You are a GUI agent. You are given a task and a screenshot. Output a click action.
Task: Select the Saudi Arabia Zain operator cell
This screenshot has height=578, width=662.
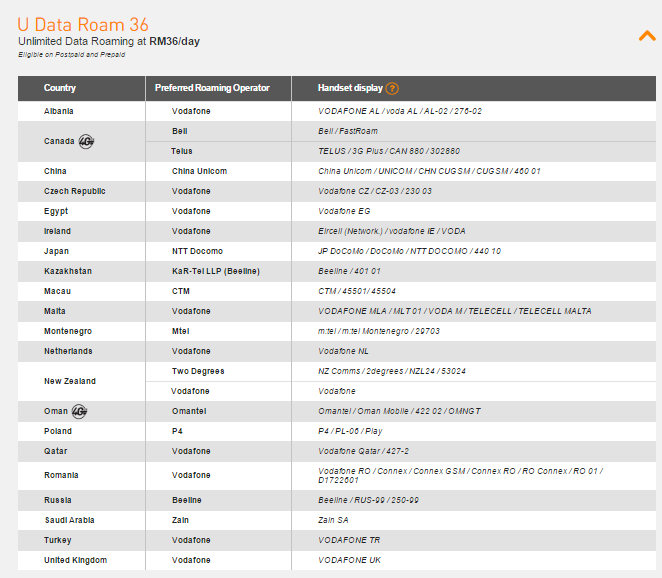point(180,520)
